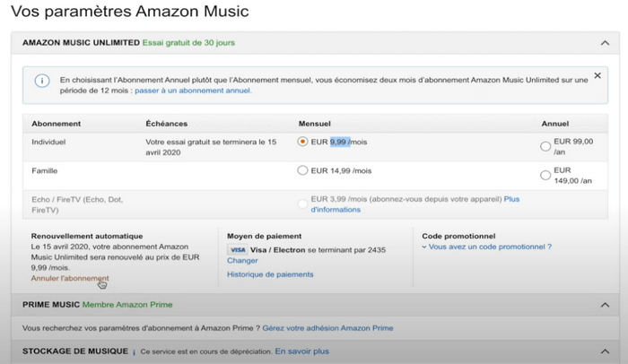Collapse the Prime Music section chevron
The width and height of the screenshot is (628, 364).
[605, 305]
